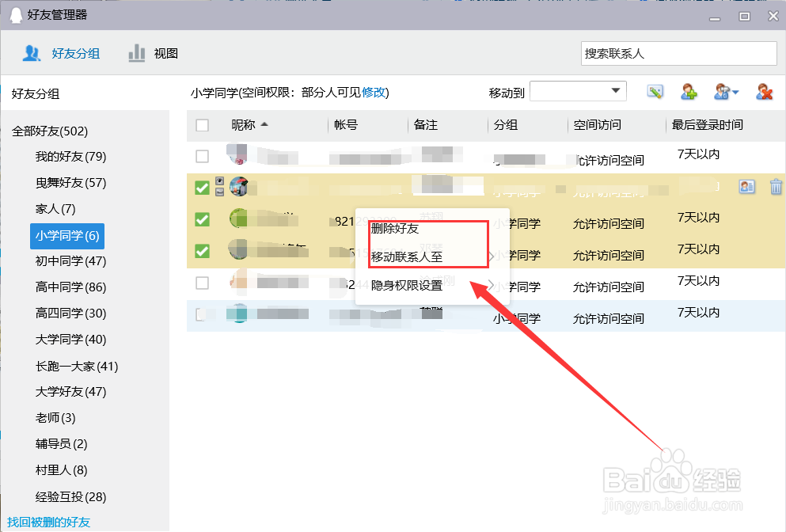Open the edit group settings icon
Image resolution: width=786 pixels, height=532 pixels.
[x=655, y=91]
